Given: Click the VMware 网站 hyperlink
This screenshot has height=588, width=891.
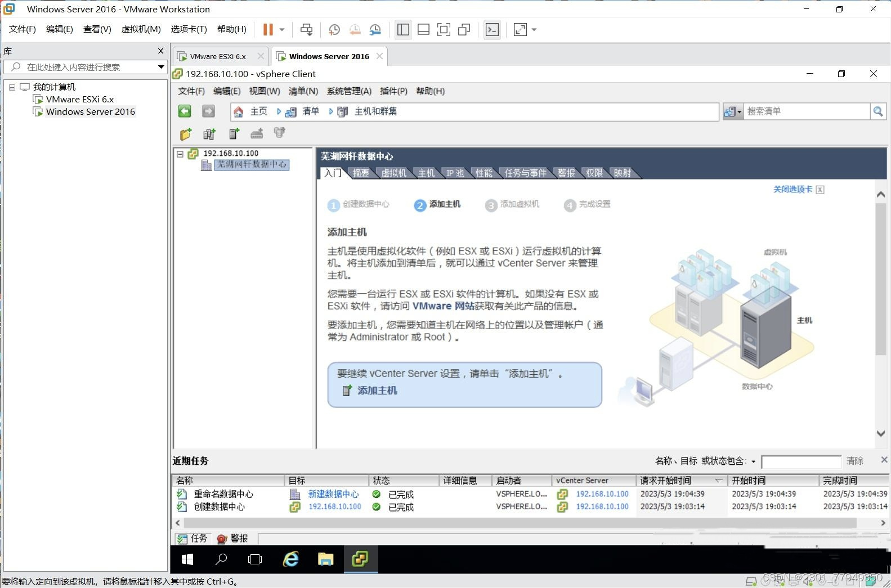Looking at the screenshot, I should (443, 306).
